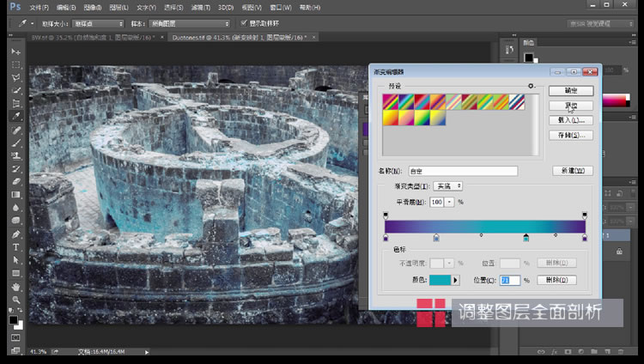Select the Rectangle shape tool
The width and height of the screenshot is (644, 364).
(x=15, y=273)
